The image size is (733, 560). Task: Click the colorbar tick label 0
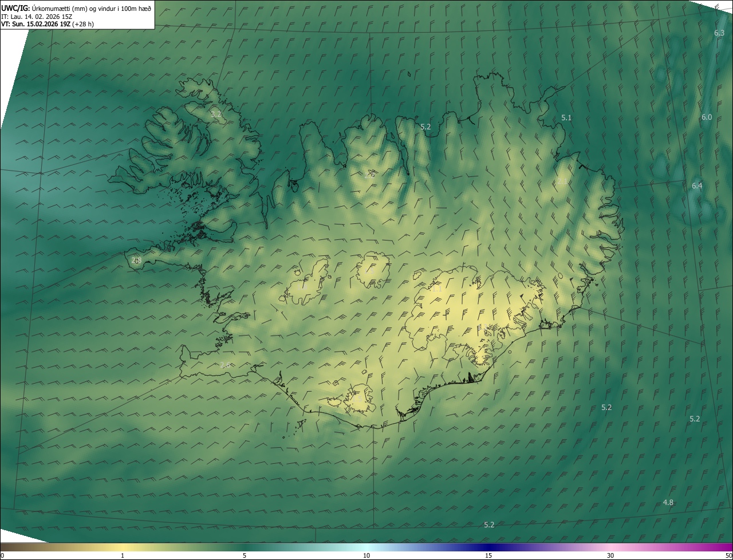point(2,555)
